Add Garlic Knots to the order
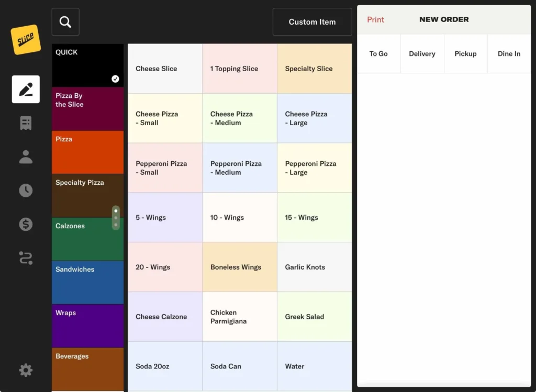Image resolution: width=536 pixels, height=392 pixels. [314, 267]
